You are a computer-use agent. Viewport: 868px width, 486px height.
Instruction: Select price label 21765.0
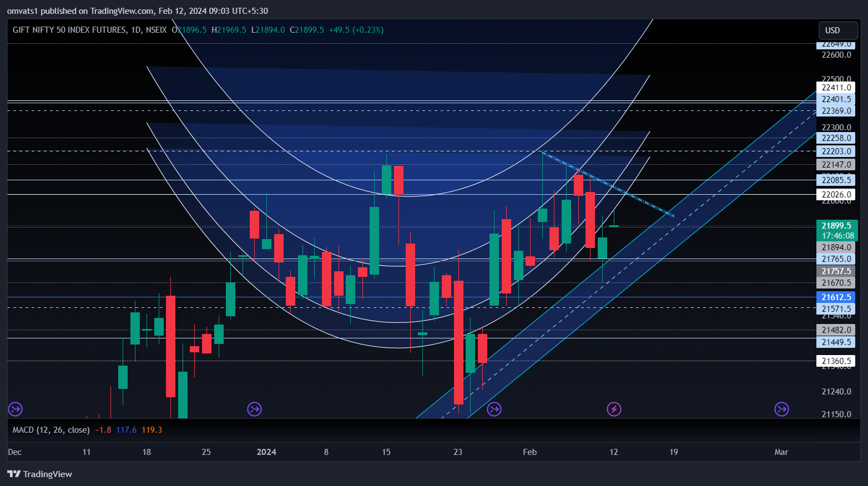point(836,259)
